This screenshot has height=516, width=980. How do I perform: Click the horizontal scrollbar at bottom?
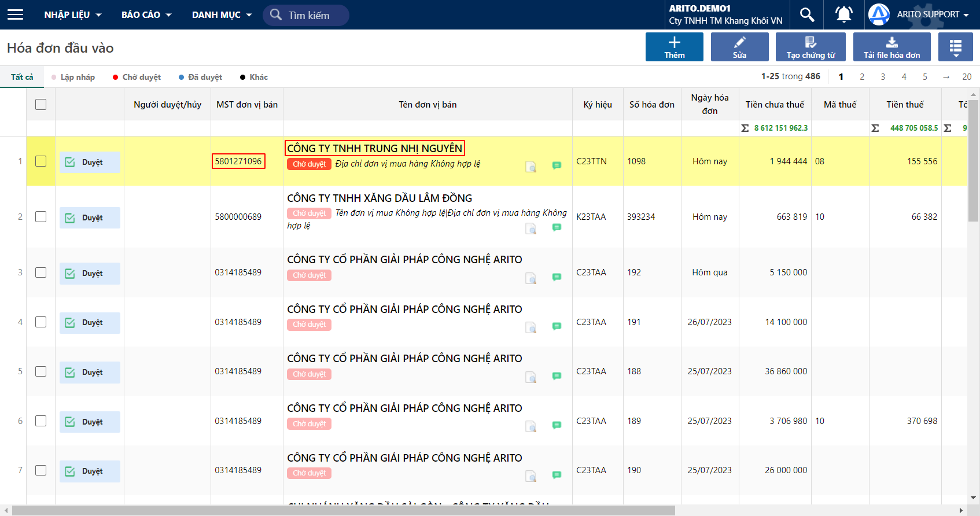344,510
